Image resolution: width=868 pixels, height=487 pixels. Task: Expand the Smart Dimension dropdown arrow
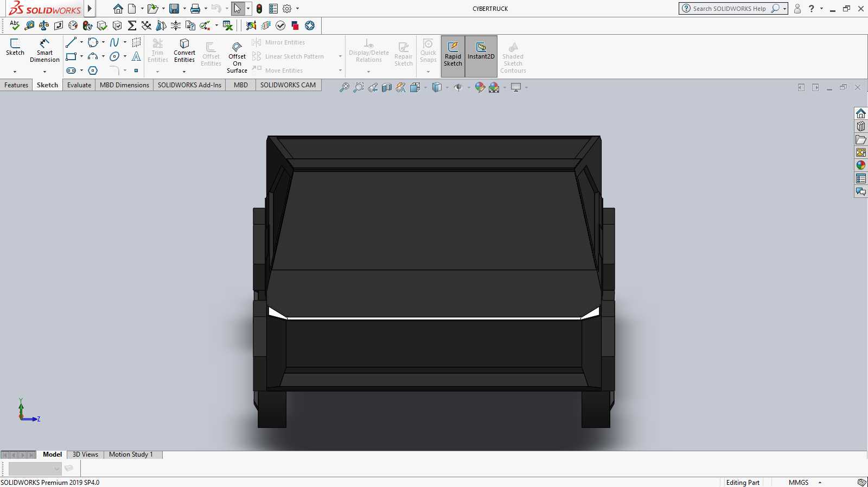[44, 72]
